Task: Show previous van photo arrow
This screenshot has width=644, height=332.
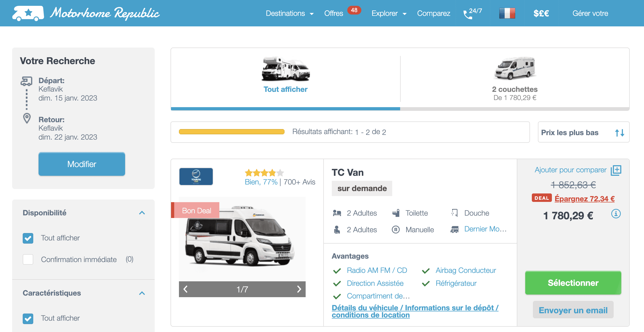Action: point(186,289)
